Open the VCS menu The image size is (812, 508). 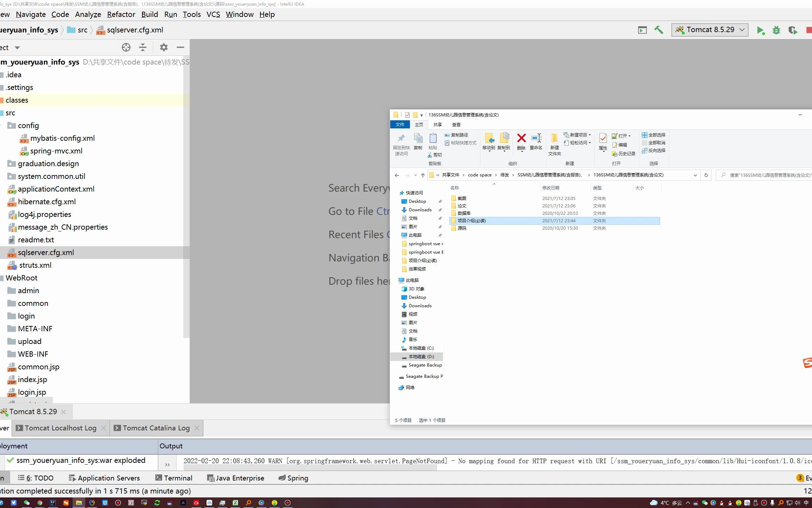point(213,14)
